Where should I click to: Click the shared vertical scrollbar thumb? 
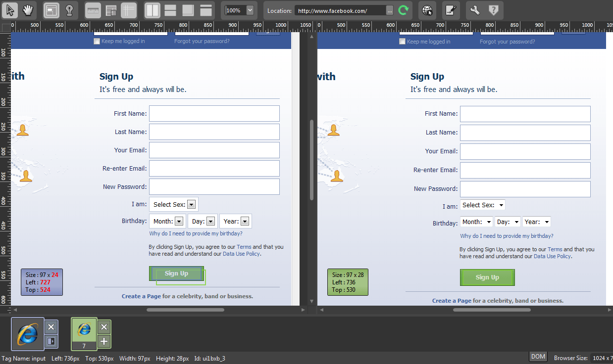point(312,160)
